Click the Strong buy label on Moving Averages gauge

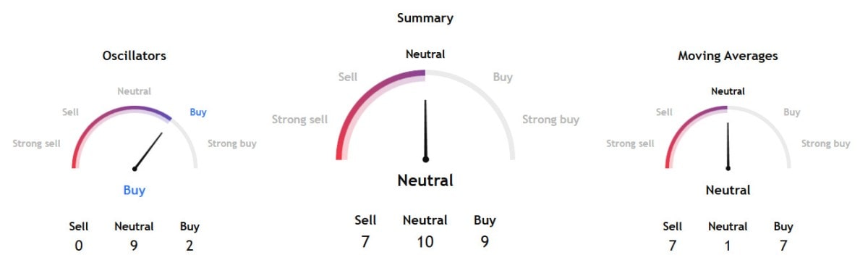tap(825, 143)
